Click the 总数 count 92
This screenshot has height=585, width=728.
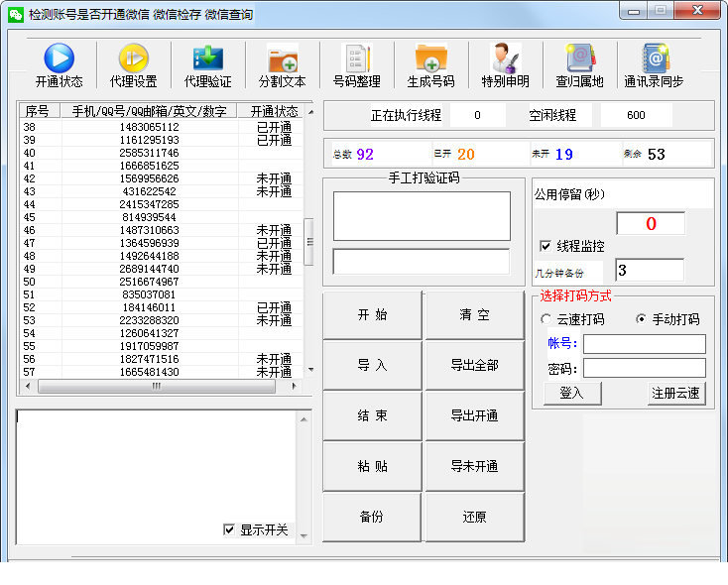365,154
